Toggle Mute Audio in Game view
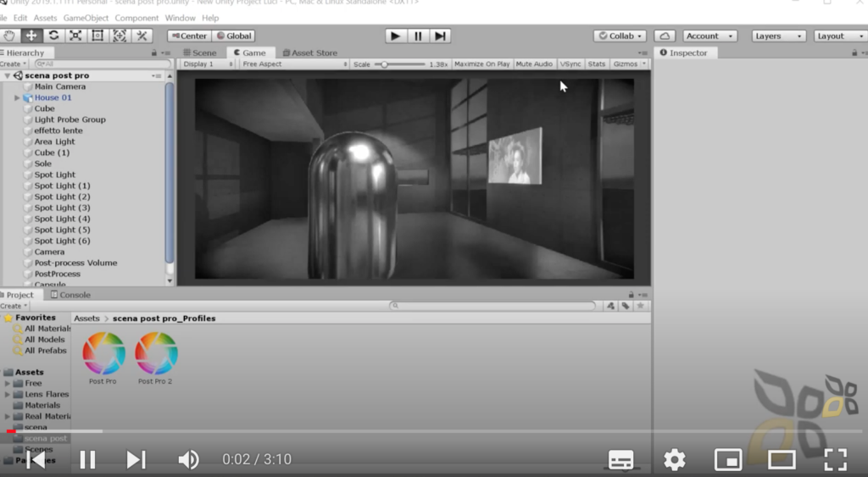This screenshot has width=868, height=477. tap(534, 64)
